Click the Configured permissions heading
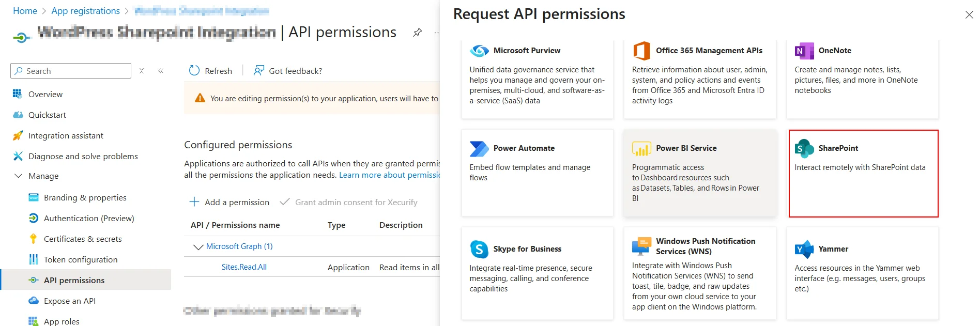Viewport: 980px width, 326px height. (x=238, y=145)
